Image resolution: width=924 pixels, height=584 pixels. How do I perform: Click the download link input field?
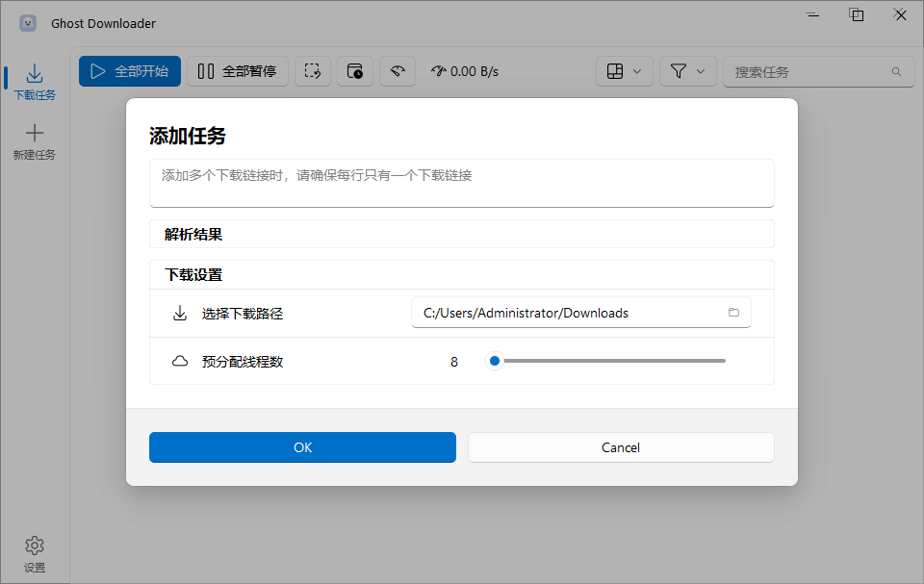pyautogui.click(x=461, y=182)
